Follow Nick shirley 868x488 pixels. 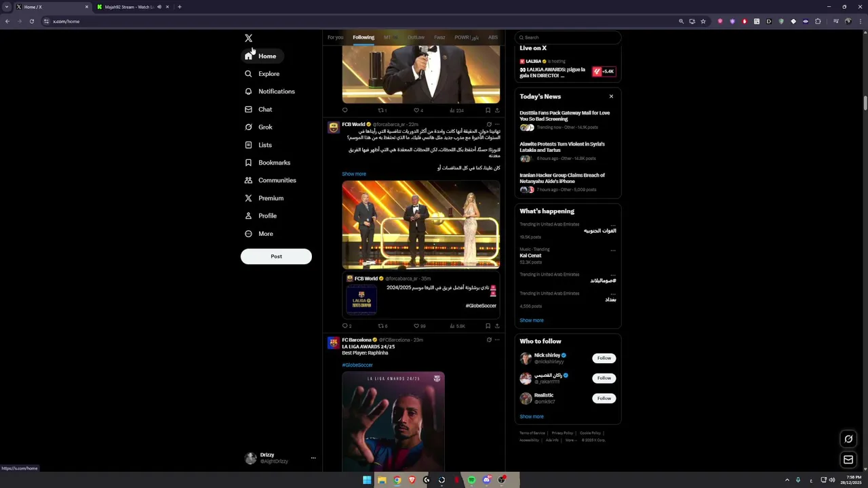point(604,358)
